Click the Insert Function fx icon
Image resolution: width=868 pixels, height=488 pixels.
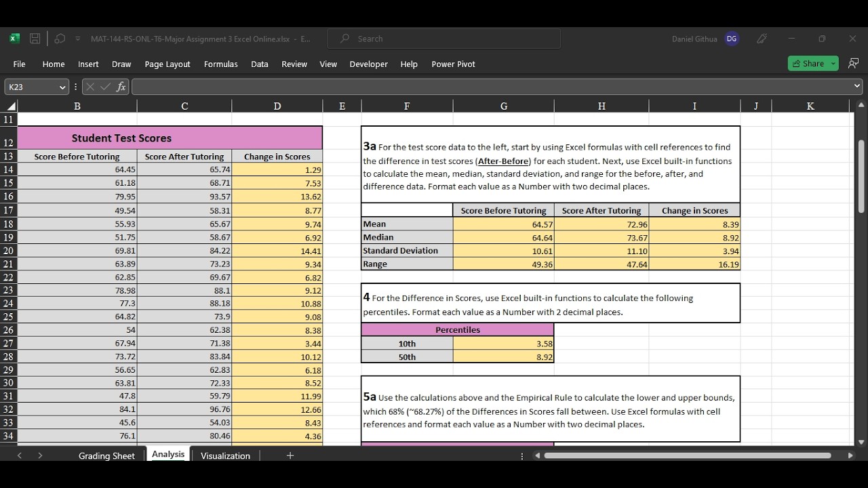tap(121, 87)
